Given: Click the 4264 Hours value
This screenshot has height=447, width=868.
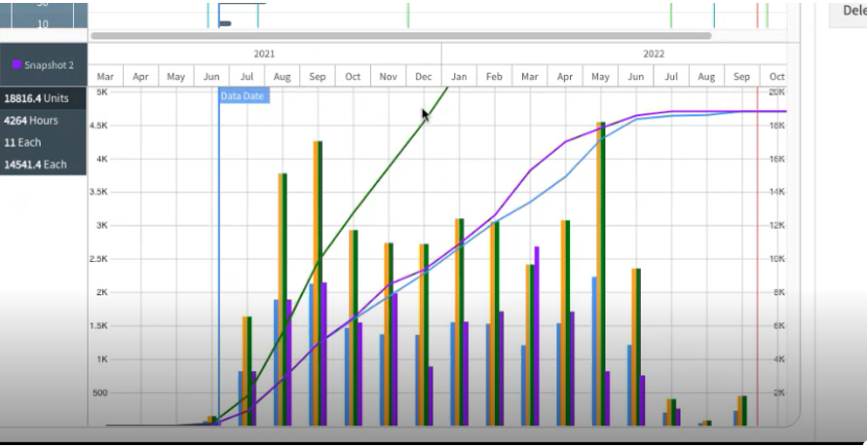Looking at the screenshot, I should pyautogui.click(x=31, y=121).
